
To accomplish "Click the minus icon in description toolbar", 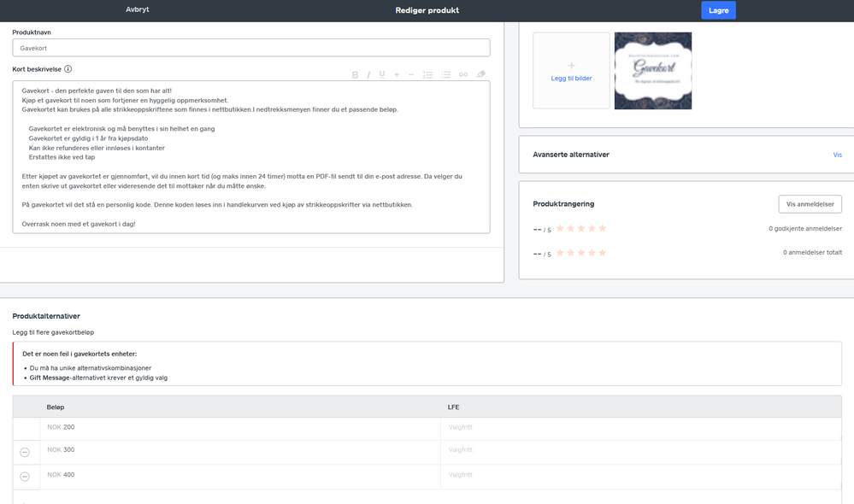I will coord(411,75).
